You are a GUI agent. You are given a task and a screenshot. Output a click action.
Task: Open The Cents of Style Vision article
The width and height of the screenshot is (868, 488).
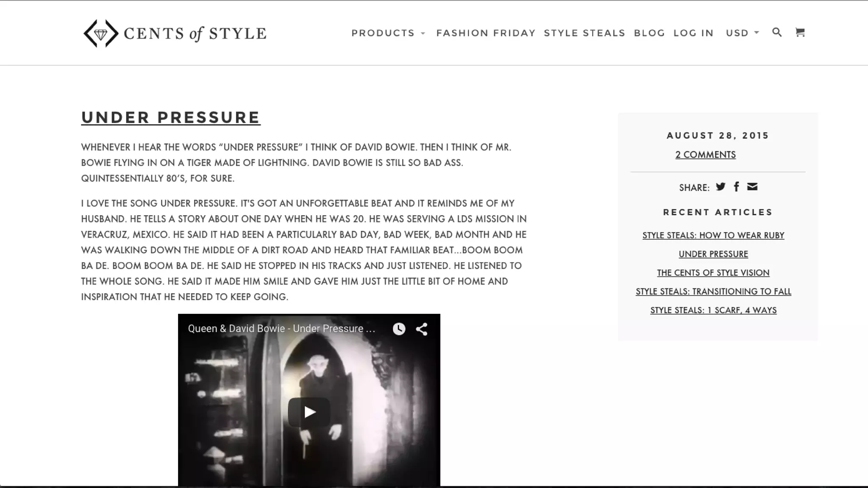click(713, 273)
